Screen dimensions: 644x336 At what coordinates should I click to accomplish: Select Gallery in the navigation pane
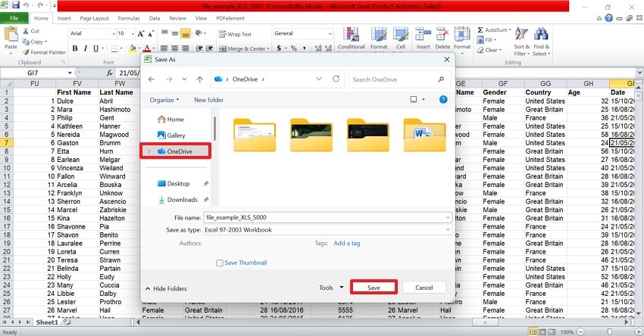(x=171, y=135)
